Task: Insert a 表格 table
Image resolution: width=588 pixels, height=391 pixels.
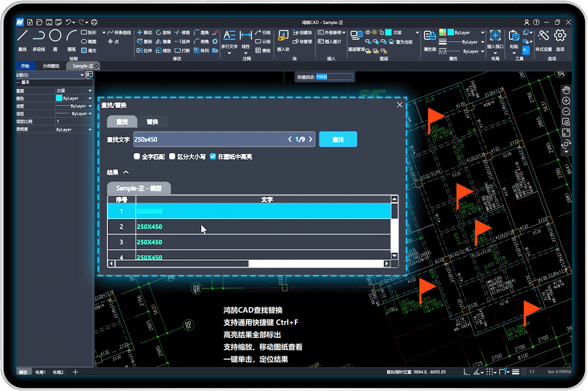Action: (x=263, y=51)
